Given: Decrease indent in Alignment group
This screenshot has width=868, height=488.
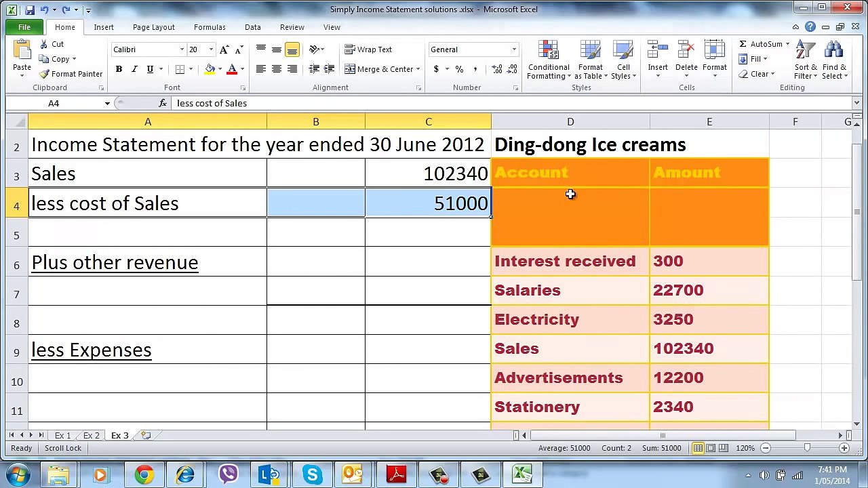Looking at the screenshot, I should click(x=314, y=69).
